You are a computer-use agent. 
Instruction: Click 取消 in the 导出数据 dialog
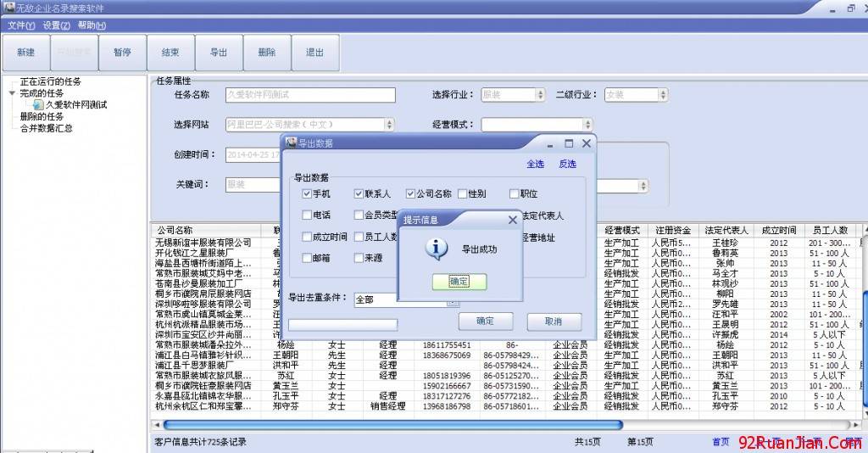(554, 322)
